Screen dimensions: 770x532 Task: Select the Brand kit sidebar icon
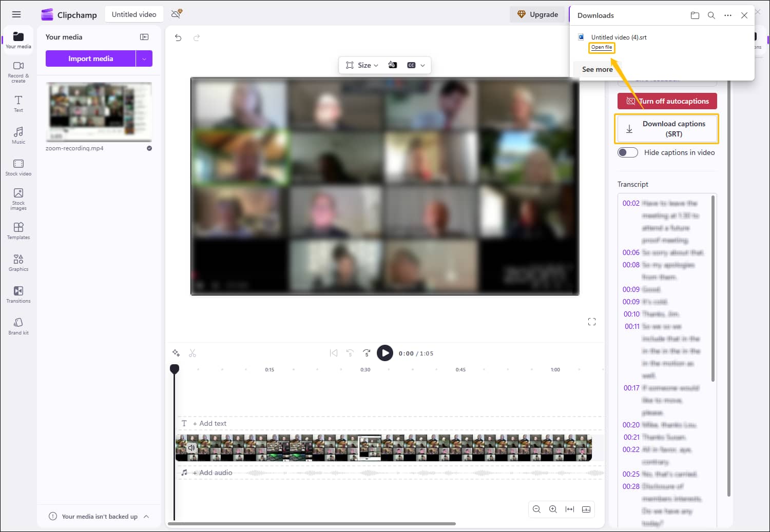tap(18, 325)
